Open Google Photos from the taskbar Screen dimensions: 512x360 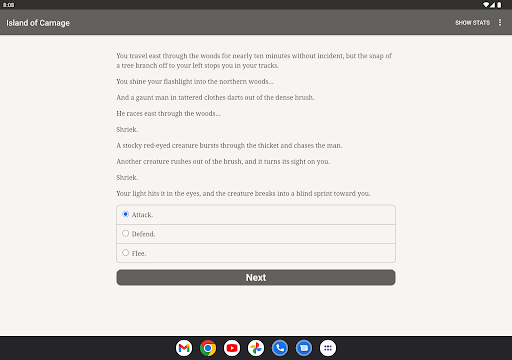pyautogui.click(x=256, y=348)
